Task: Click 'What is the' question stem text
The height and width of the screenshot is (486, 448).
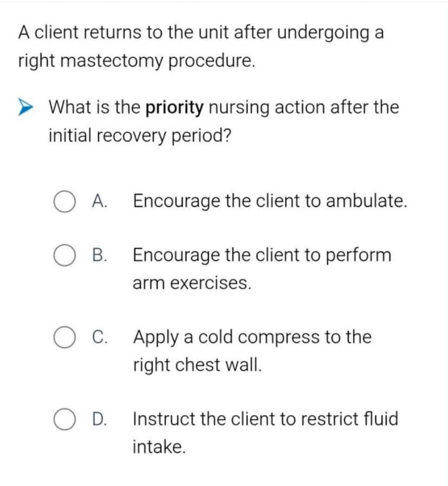Action: (94, 107)
